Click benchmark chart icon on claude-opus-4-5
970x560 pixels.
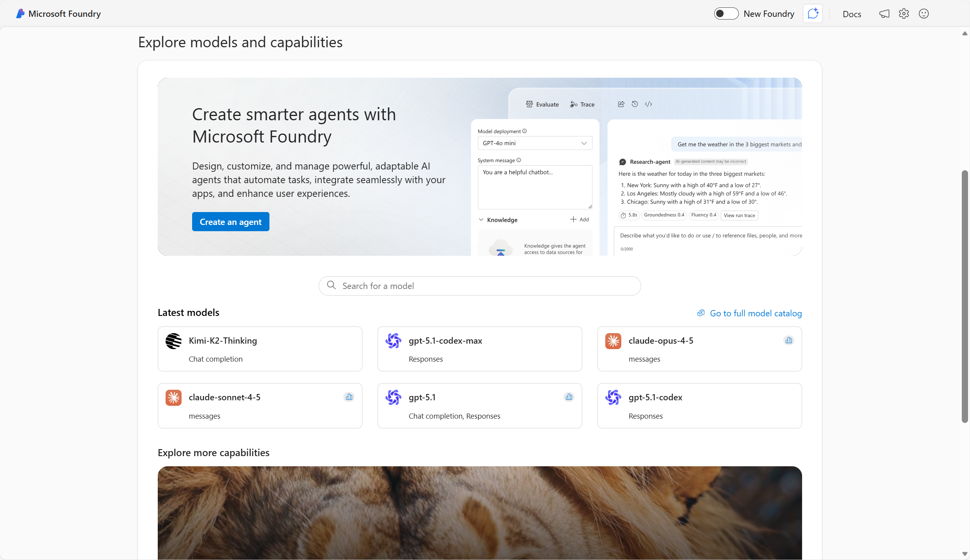click(x=789, y=341)
